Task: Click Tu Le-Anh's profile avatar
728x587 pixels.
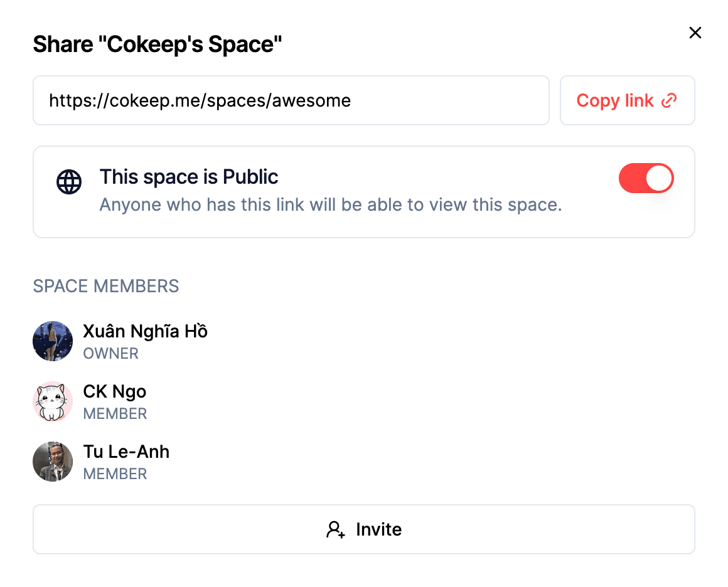Action: (x=53, y=462)
